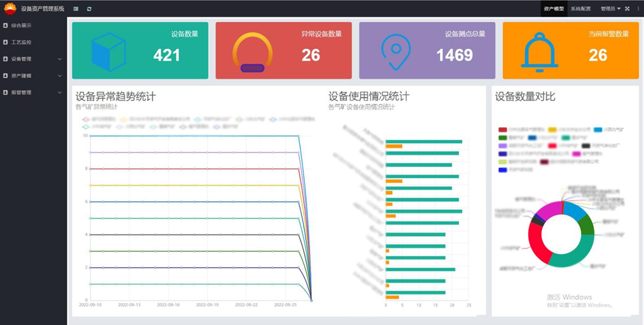Click the vertical three-dot more icon
The height and width of the screenshot is (325, 644).
coord(637,9)
